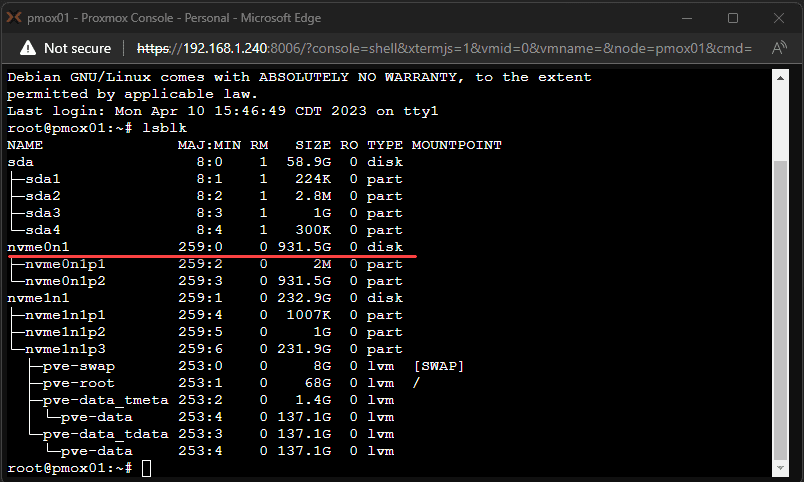Click the 'nvme1n1p2' partition name

pyautogui.click(x=65, y=332)
